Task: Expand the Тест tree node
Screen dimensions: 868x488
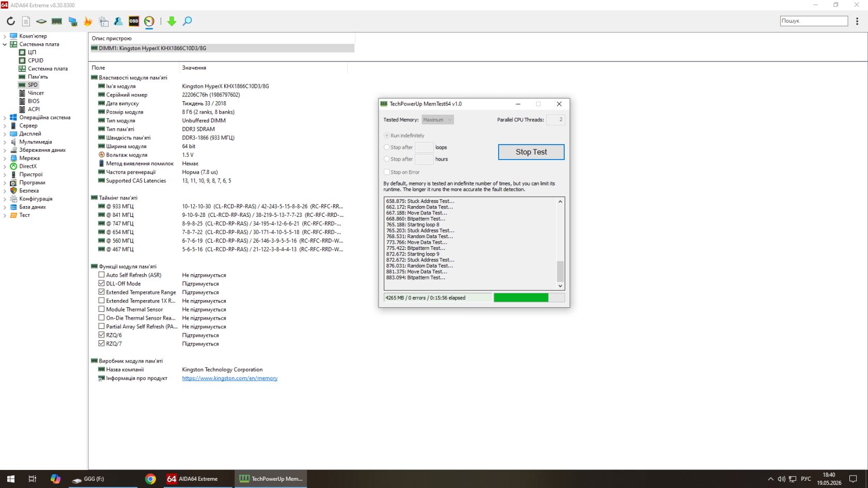Action: click(5, 215)
